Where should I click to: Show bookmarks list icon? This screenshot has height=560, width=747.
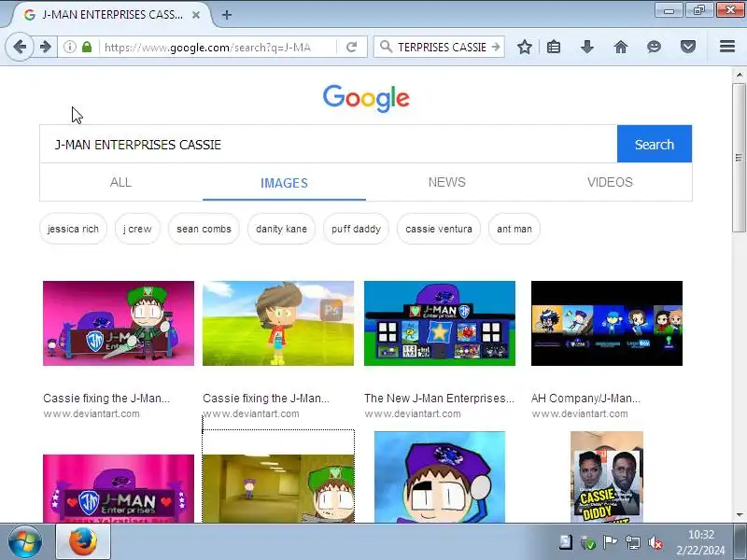click(x=554, y=47)
